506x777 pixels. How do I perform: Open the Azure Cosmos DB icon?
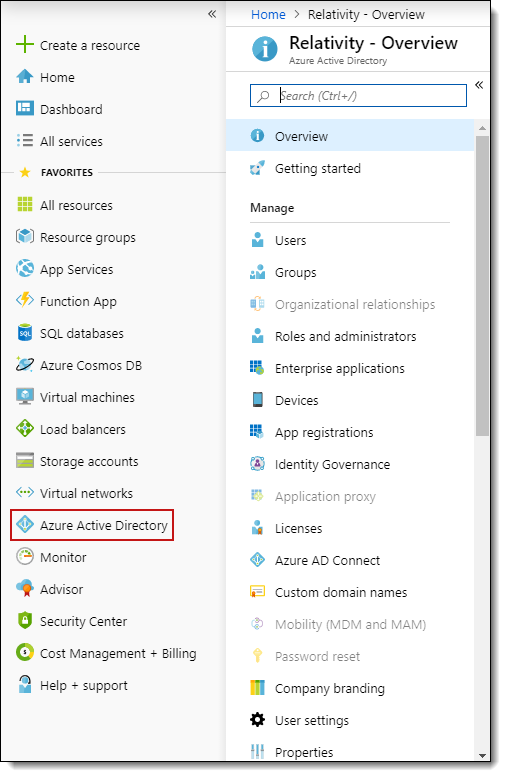click(25, 365)
